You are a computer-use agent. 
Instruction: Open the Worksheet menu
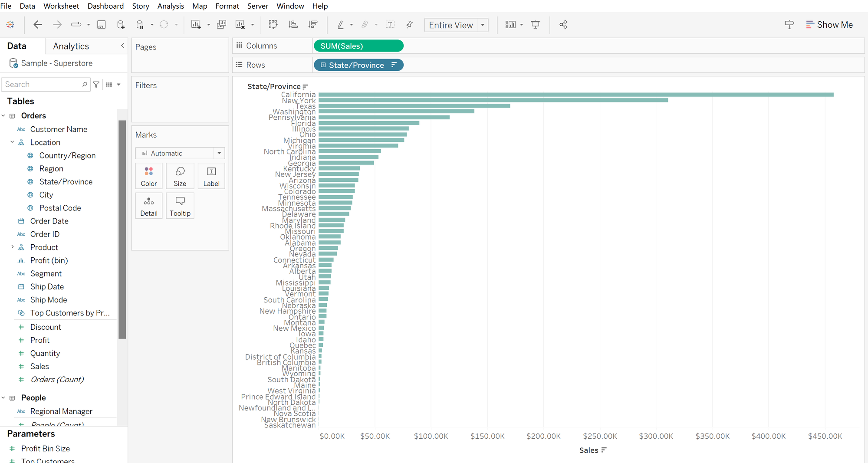(x=61, y=6)
